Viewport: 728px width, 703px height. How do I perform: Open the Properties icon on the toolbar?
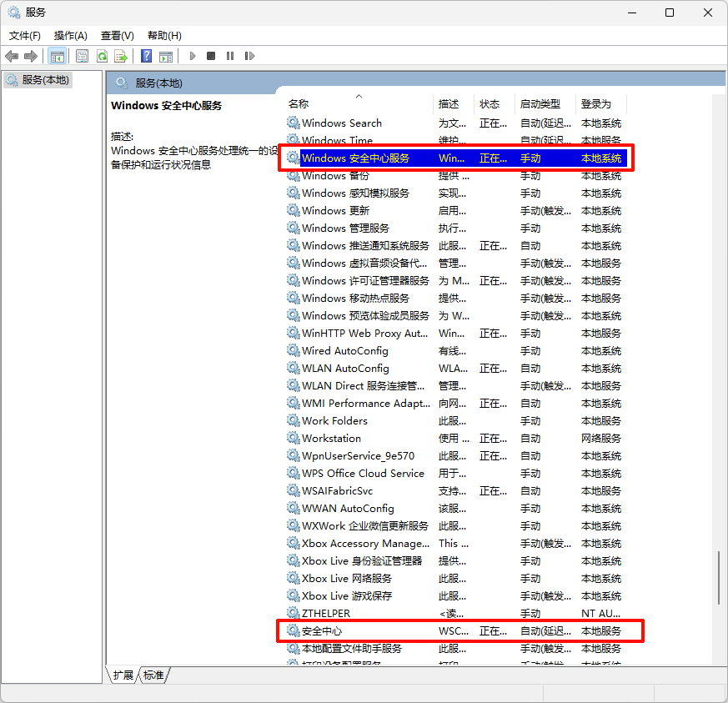click(82, 56)
